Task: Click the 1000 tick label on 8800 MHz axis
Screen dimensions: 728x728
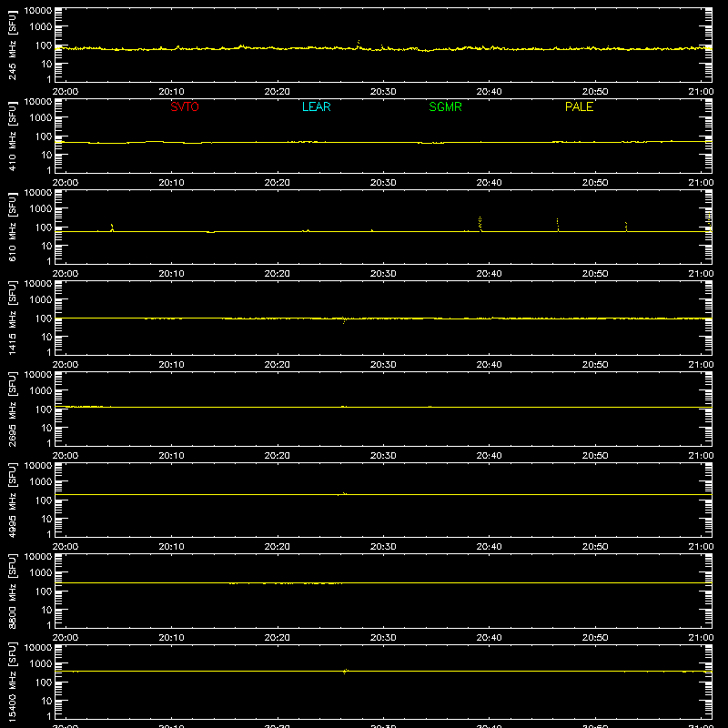Action: click(41, 573)
